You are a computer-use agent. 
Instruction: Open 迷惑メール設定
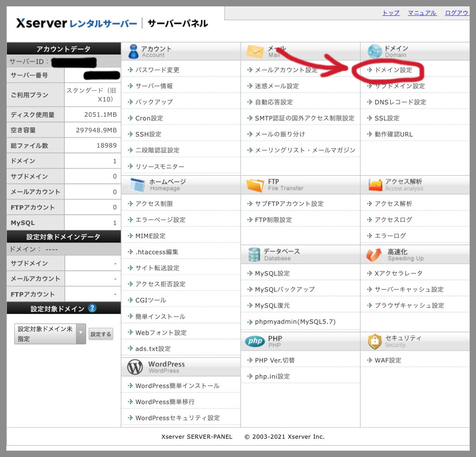click(277, 86)
